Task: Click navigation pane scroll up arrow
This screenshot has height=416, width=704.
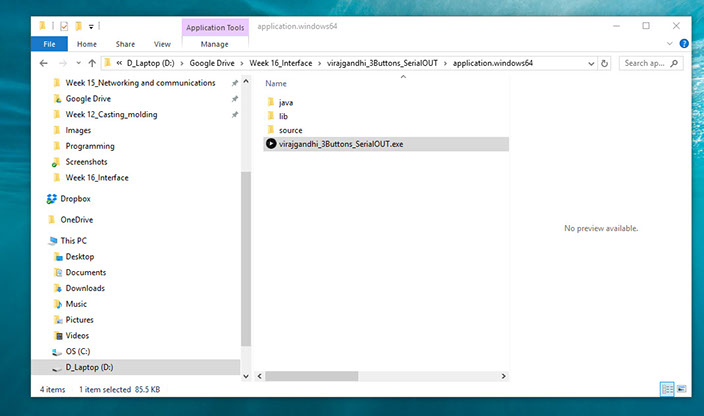Action: pos(246,81)
